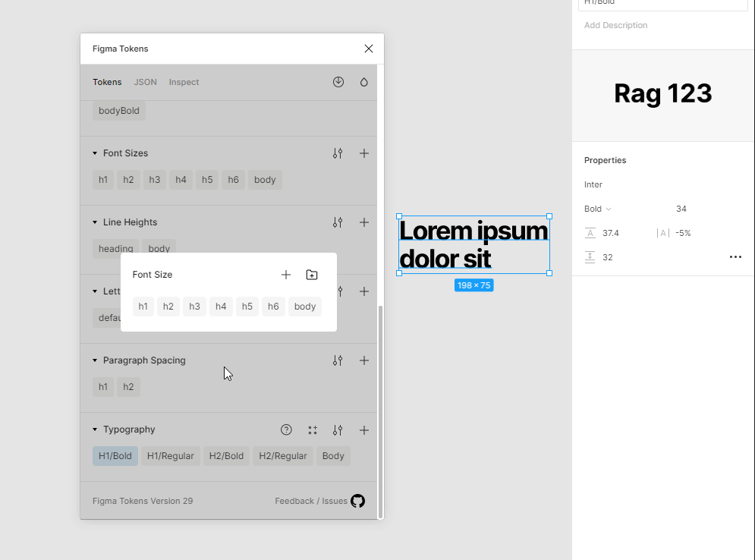Select the Tokens tab
755x560 pixels.
107,82
